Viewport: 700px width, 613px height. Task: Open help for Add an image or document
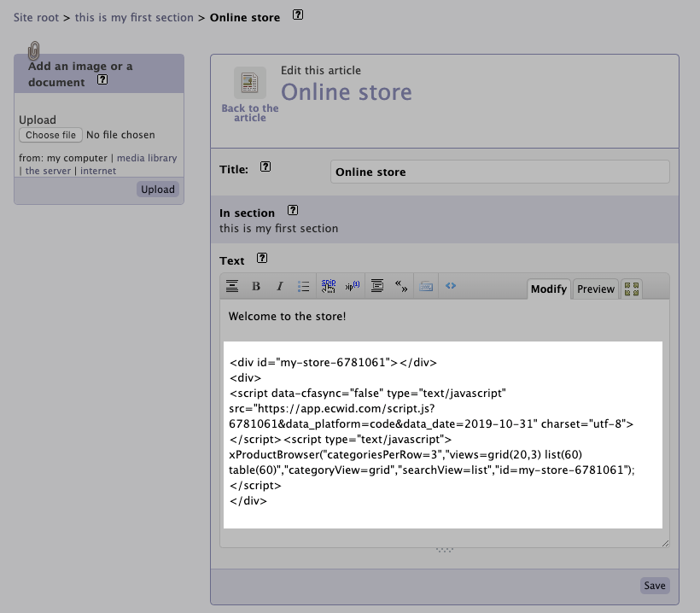pos(102,79)
